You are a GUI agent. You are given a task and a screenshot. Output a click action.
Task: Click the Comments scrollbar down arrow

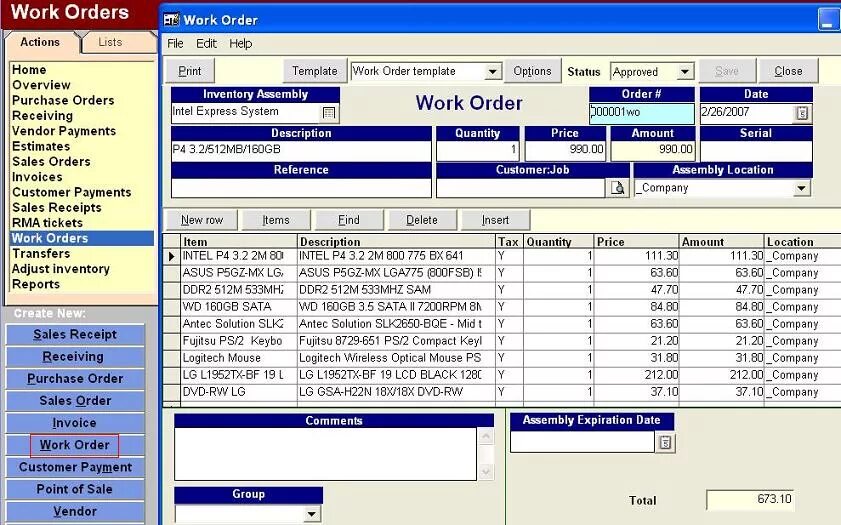coord(485,471)
